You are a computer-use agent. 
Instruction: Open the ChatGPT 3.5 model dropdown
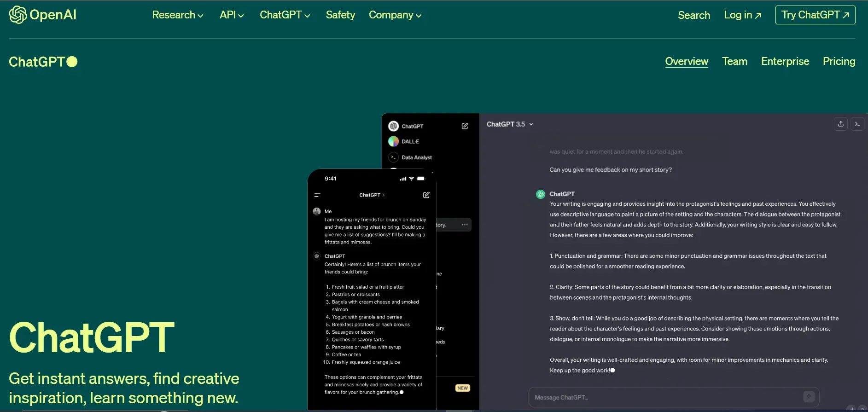click(510, 124)
